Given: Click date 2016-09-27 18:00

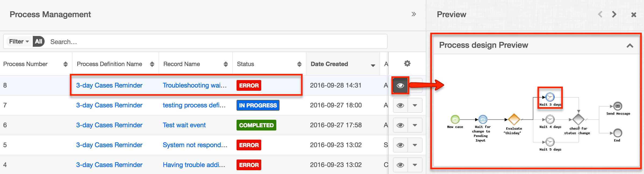Looking at the screenshot, I should pyautogui.click(x=336, y=105).
